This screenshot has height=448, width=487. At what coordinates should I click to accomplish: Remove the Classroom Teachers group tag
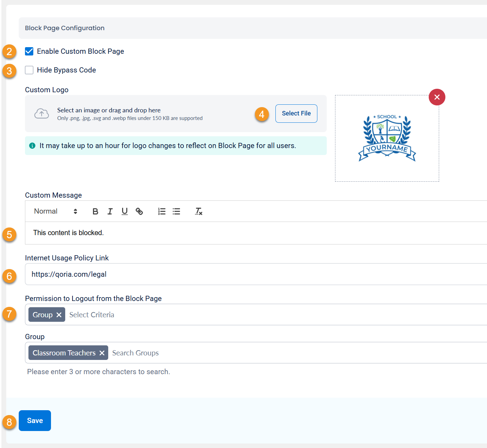[x=102, y=353]
